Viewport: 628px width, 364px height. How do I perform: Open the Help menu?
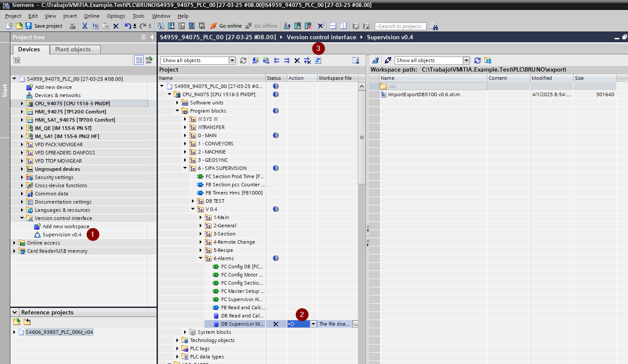pyautogui.click(x=183, y=16)
